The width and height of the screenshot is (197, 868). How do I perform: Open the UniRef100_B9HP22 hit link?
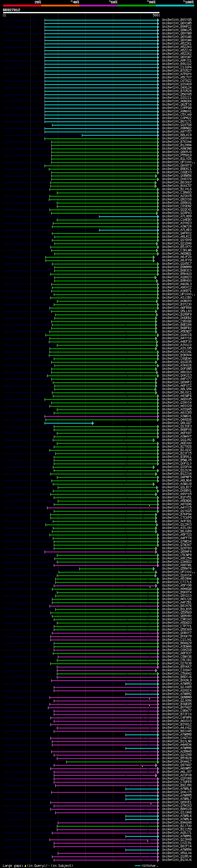177,26
